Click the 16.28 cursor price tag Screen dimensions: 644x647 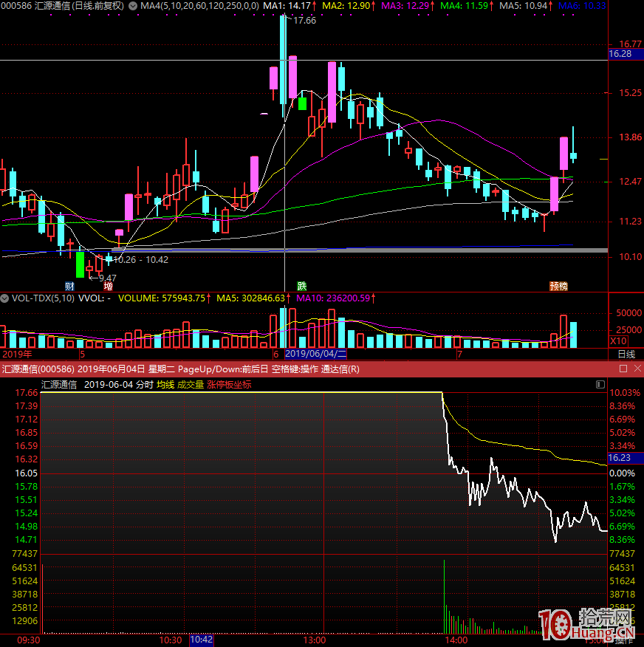coord(626,54)
